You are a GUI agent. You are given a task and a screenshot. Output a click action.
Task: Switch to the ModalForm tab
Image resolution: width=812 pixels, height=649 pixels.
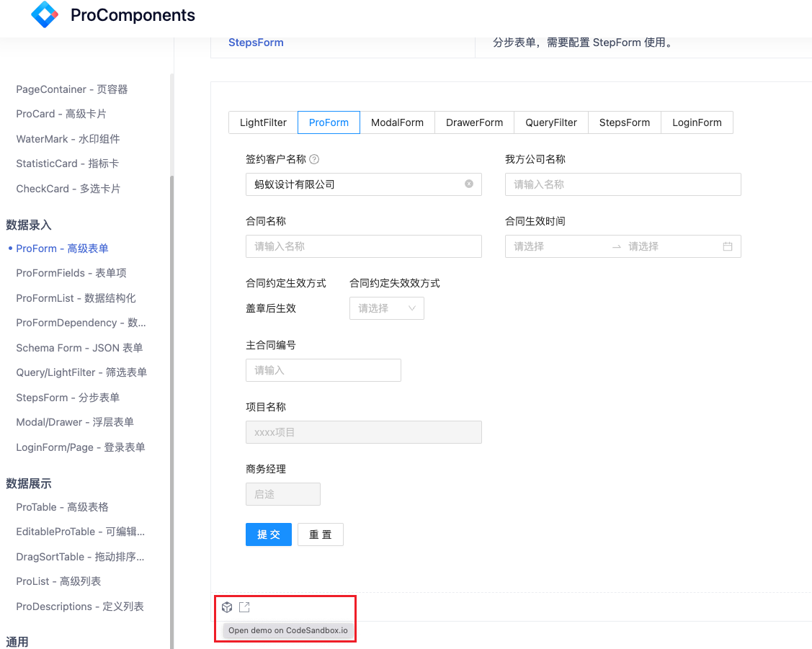(x=397, y=122)
